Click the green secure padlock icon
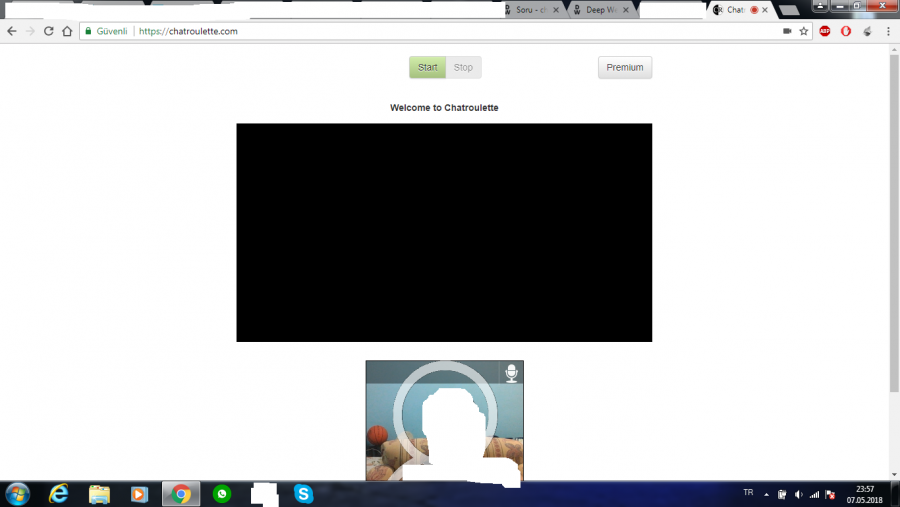 coord(88,31)
